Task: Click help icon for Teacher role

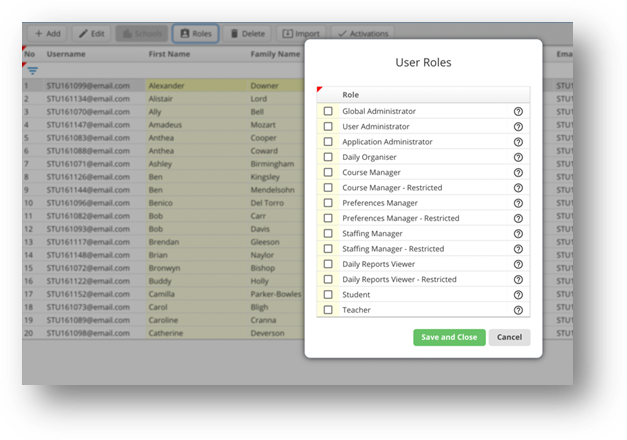Action: [518, 310]
